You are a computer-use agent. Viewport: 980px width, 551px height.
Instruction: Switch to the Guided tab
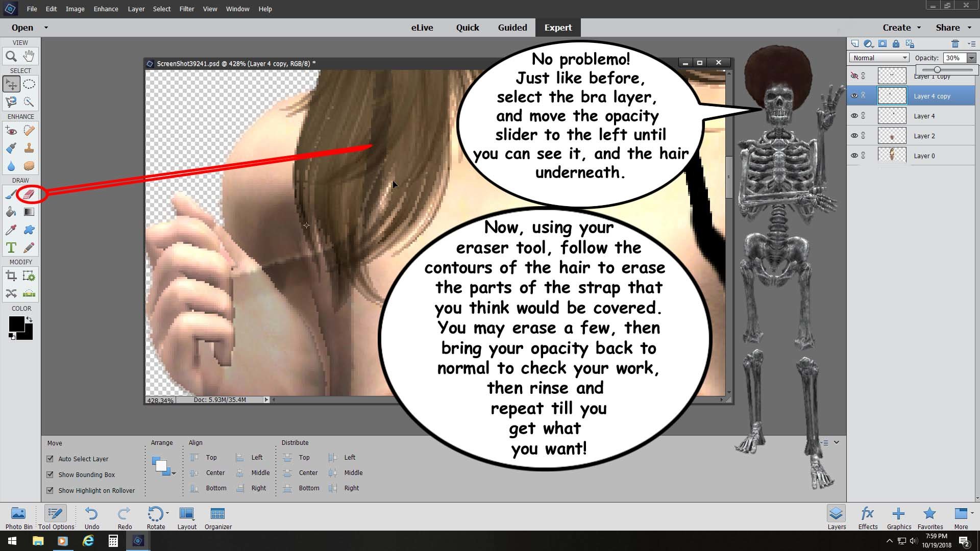[x=512, y=28]
